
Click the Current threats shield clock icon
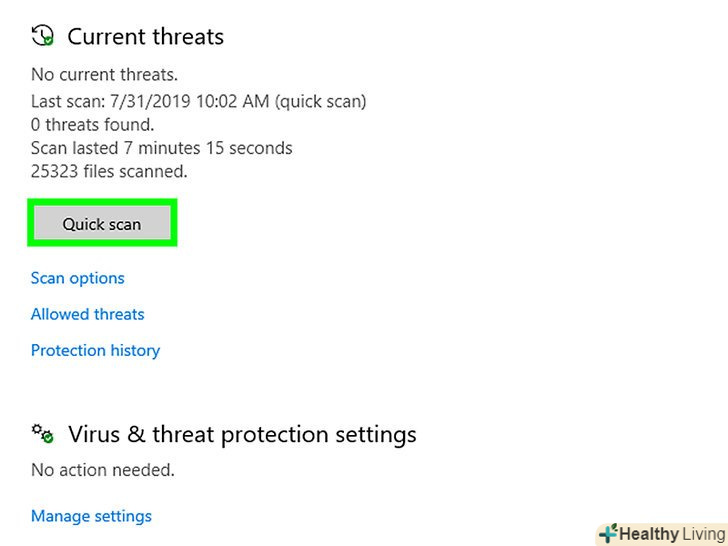(42, 36)
